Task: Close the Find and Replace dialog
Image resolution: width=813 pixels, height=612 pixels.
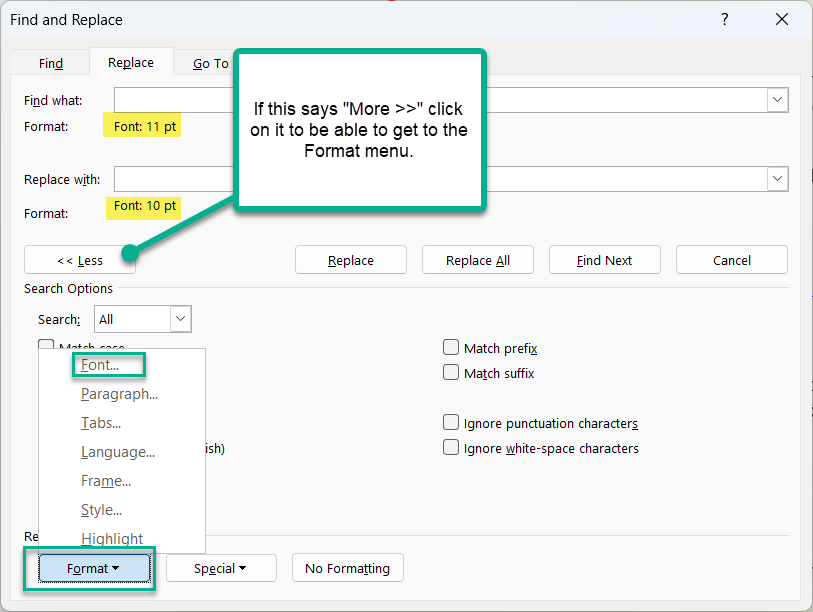Action: 782,20
